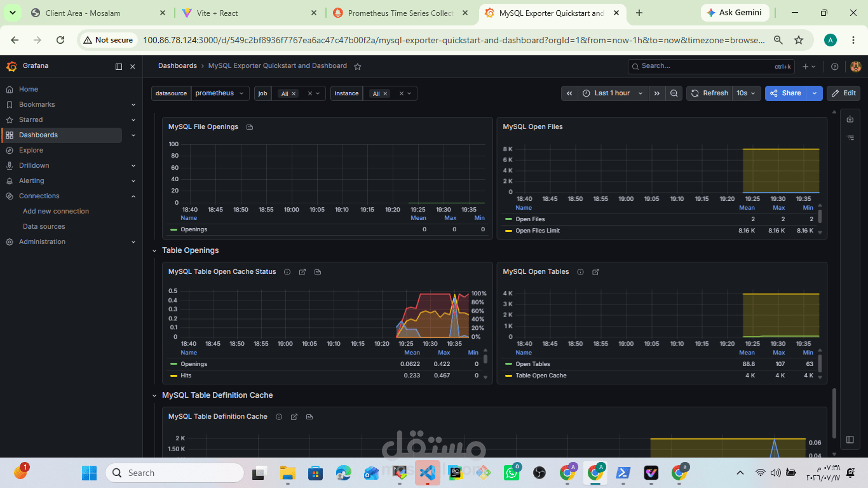Click the Share button
Screen dimensions: 868x488
(785, 93)
